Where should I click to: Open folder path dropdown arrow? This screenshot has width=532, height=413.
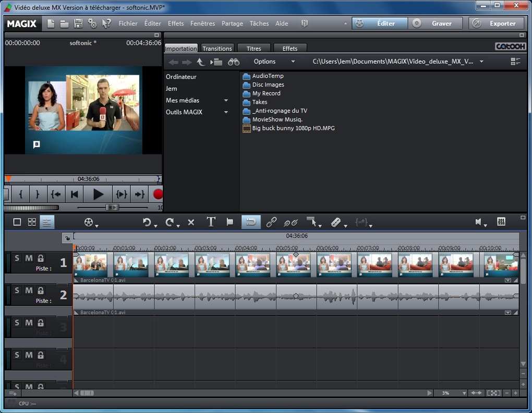(481, 62)
